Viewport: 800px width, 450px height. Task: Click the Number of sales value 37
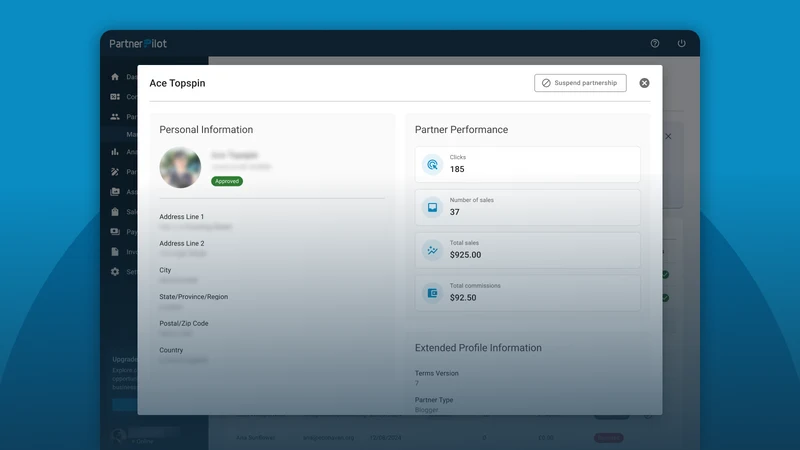click(x=455, y=212)
